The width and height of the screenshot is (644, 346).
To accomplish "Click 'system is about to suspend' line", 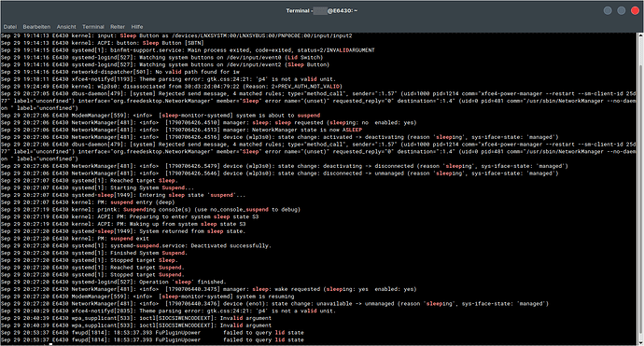I will (x=161, y=116).
